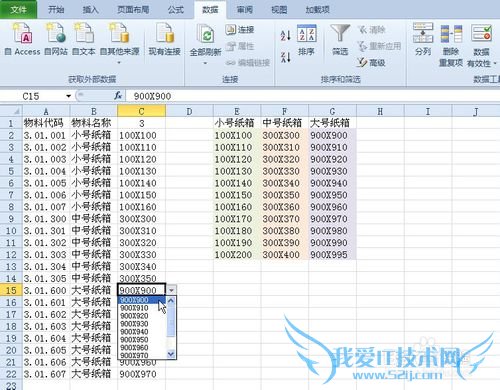Select column G header
The image size is (500, 390).
click(x=332, y=111)
